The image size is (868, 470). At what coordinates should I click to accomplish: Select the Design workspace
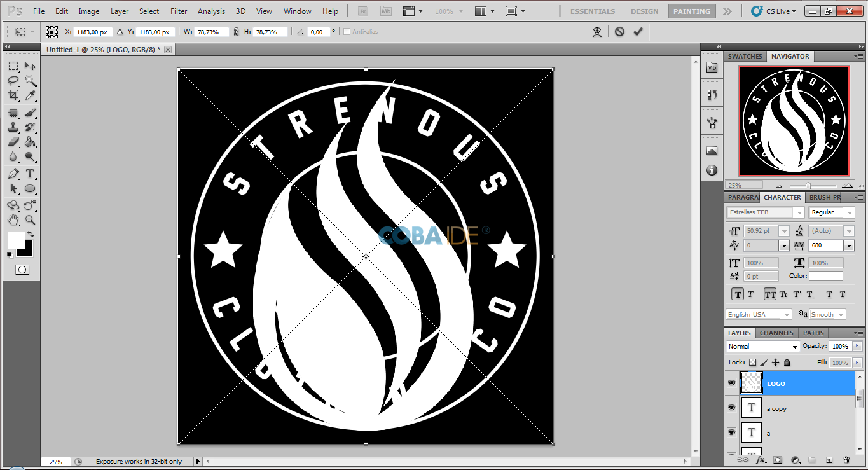coord(644,11)
